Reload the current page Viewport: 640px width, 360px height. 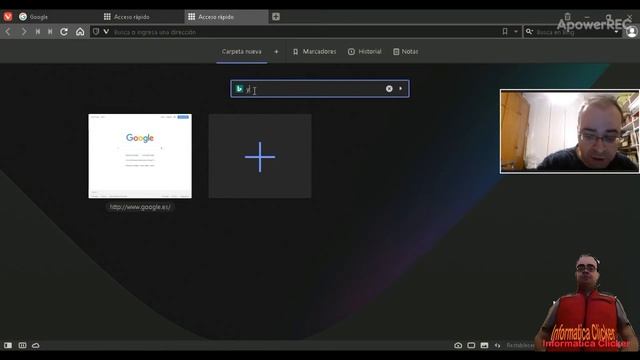(64, 31)
